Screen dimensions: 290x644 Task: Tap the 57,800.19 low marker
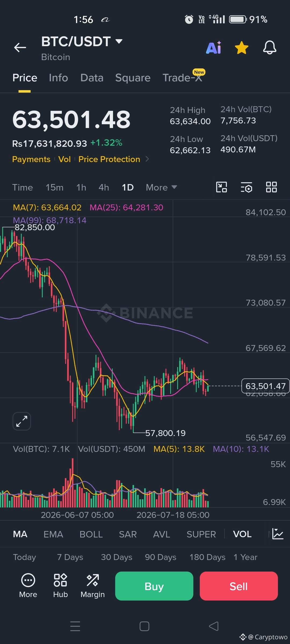tap(165, 433)
